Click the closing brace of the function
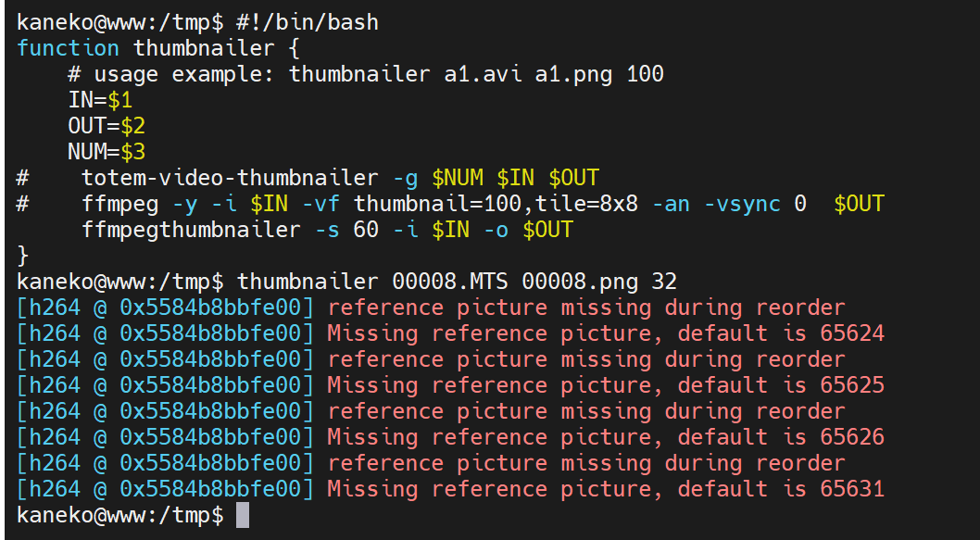 point(22,256)
